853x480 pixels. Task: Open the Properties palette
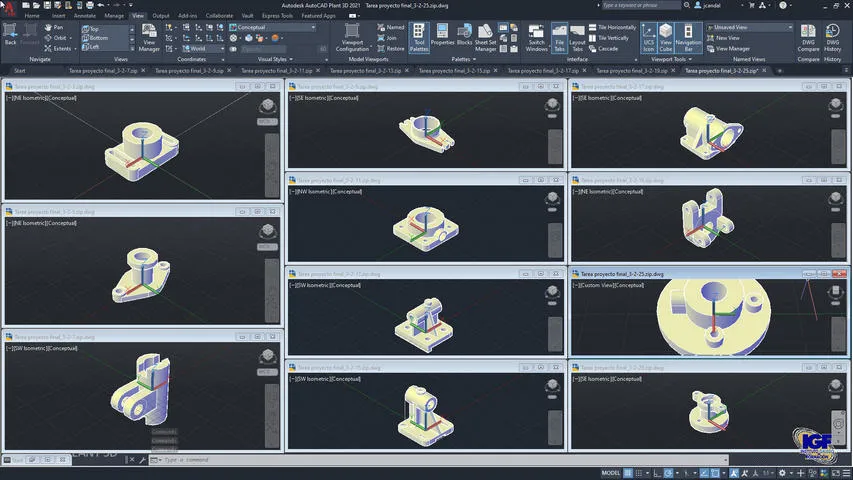click(x=442, y=35)
